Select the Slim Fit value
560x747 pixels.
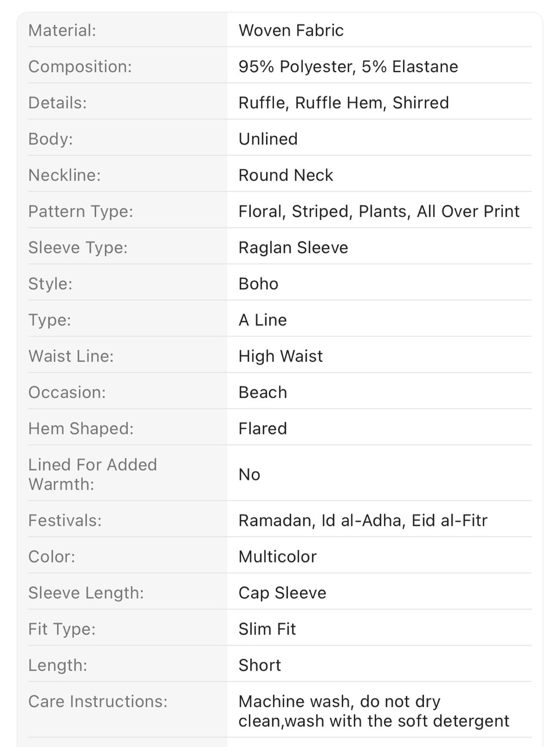click(267, 629)
